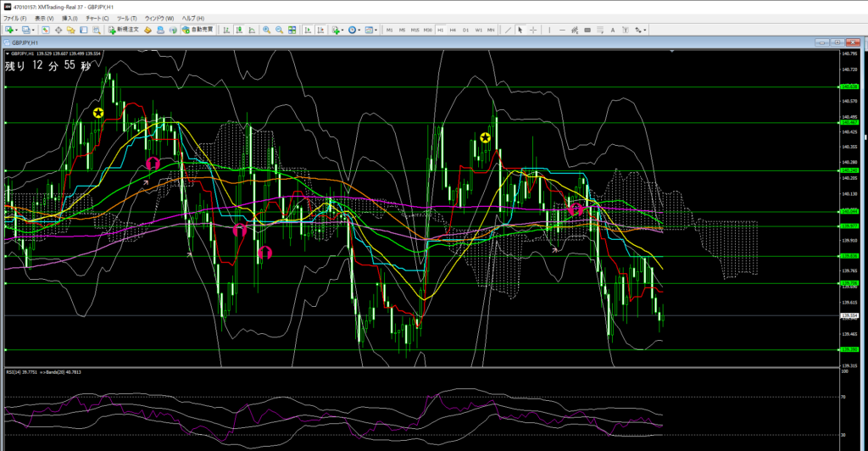Switch to candlestick chart display
The height and width of the screenshot is (451, 868).
[239, 30]
